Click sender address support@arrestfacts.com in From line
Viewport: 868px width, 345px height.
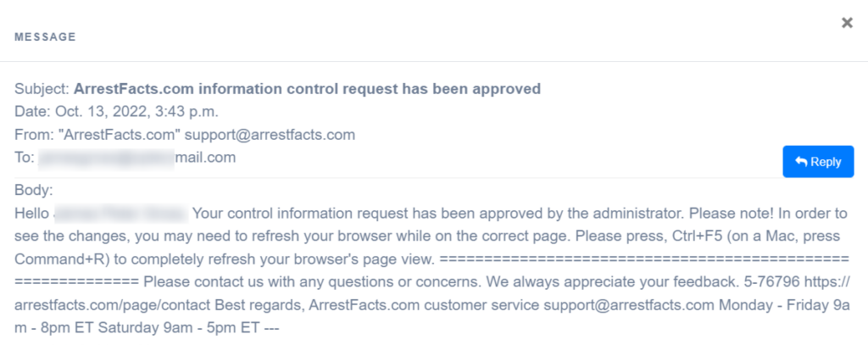(270, 135)
